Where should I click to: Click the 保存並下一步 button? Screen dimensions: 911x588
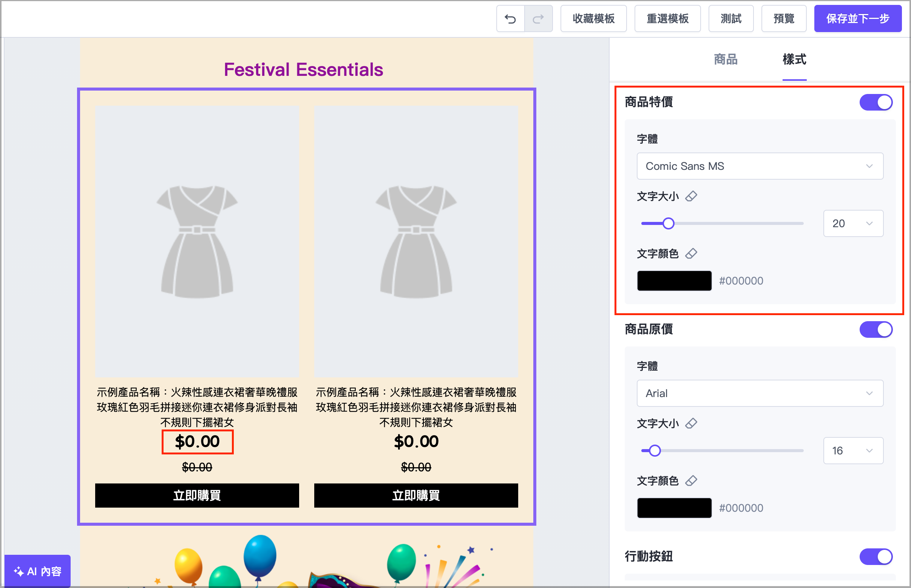857,18
